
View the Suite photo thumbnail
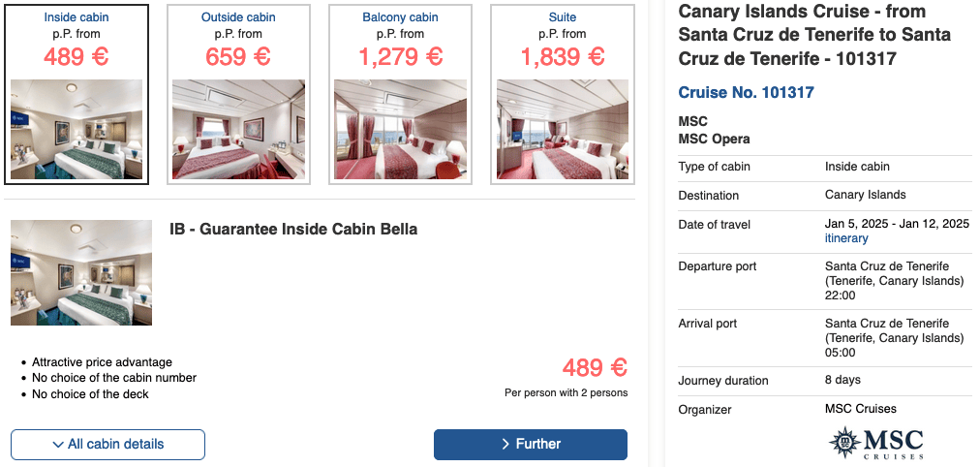[x=562, y=129]
